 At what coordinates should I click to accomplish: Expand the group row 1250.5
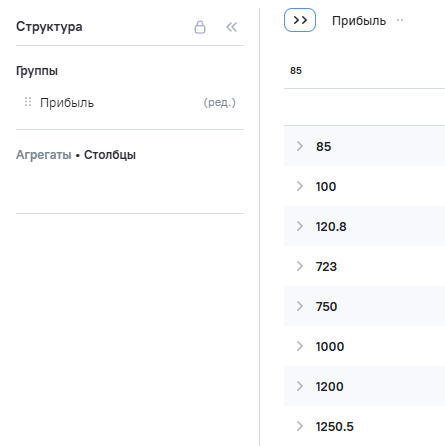coord(300,426)
